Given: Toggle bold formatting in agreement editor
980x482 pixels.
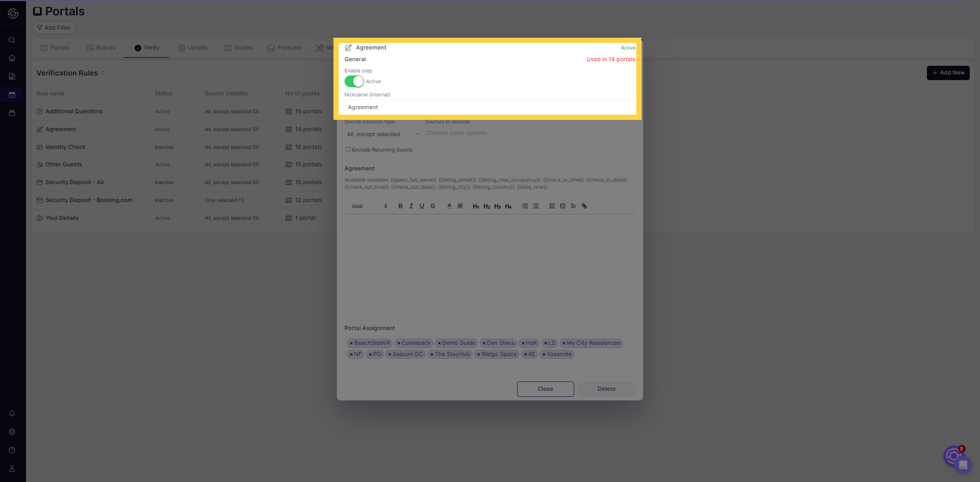Looking at the screenshot, I should click(x=400, y=206).
